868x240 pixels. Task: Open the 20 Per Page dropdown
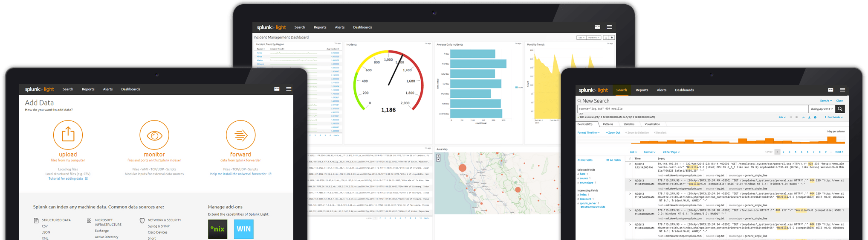click(x=671, y=152)
